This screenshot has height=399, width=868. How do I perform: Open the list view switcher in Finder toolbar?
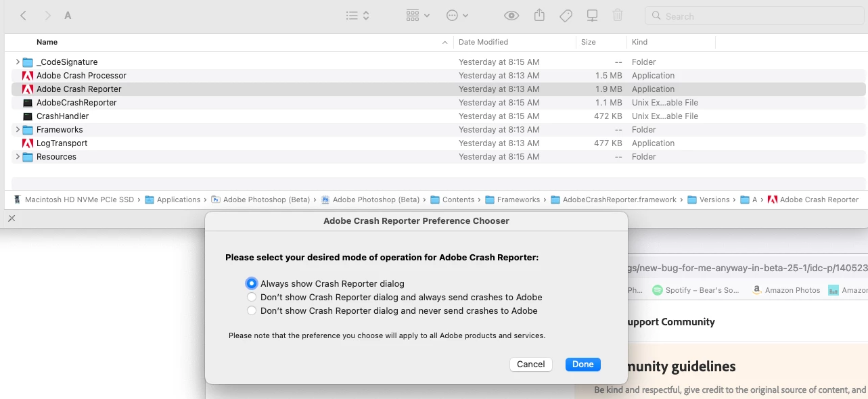(x=357, y=16)
